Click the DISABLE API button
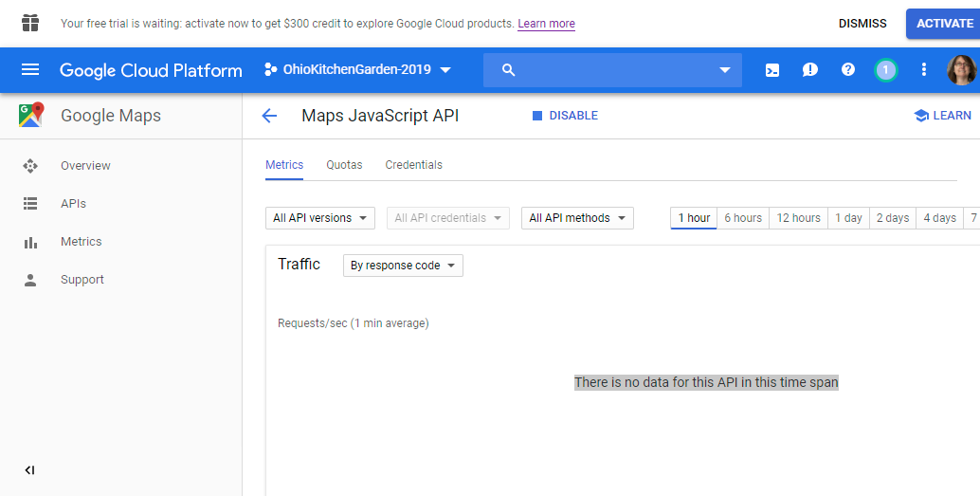This screenshot has height=496, width=980. tap(565, 116)
